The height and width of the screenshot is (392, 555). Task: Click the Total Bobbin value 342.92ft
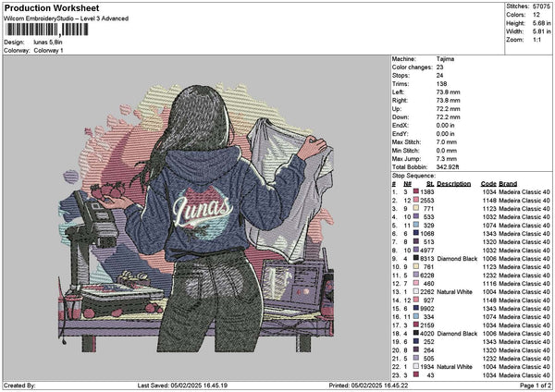448,167
